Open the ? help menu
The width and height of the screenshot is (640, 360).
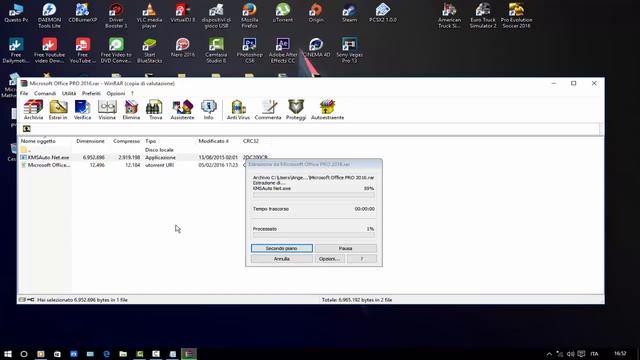coord(132,93)
